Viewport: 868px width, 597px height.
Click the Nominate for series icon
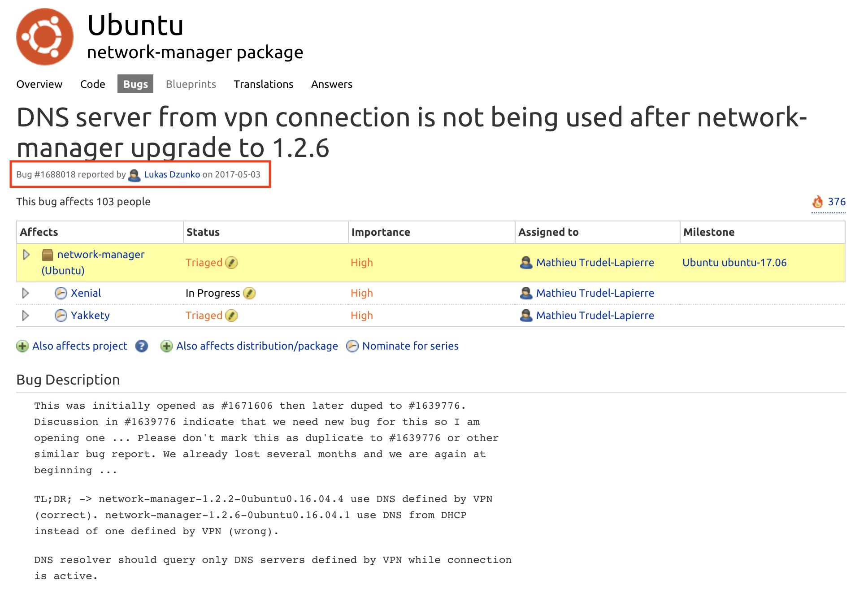click(352, 346)
